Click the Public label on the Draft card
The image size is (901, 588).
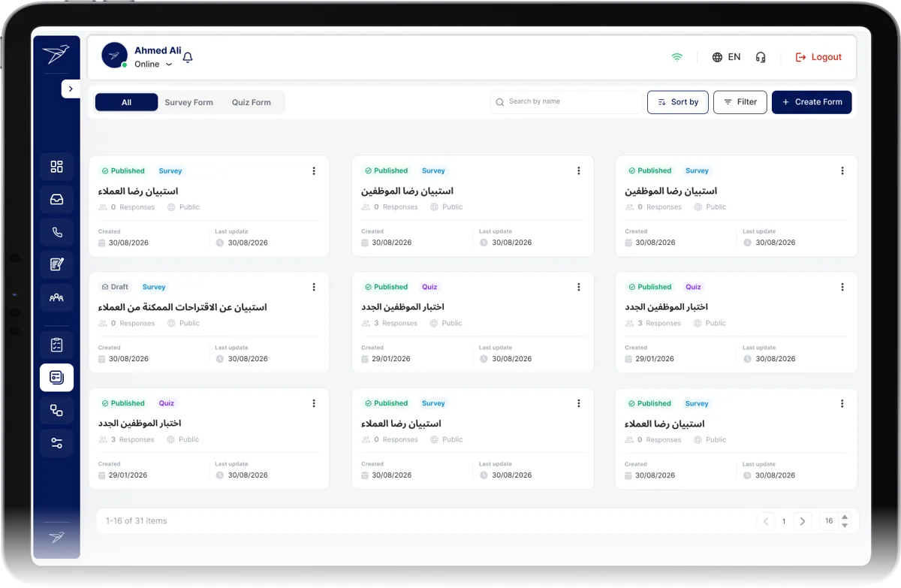click(x=184, y=324)
